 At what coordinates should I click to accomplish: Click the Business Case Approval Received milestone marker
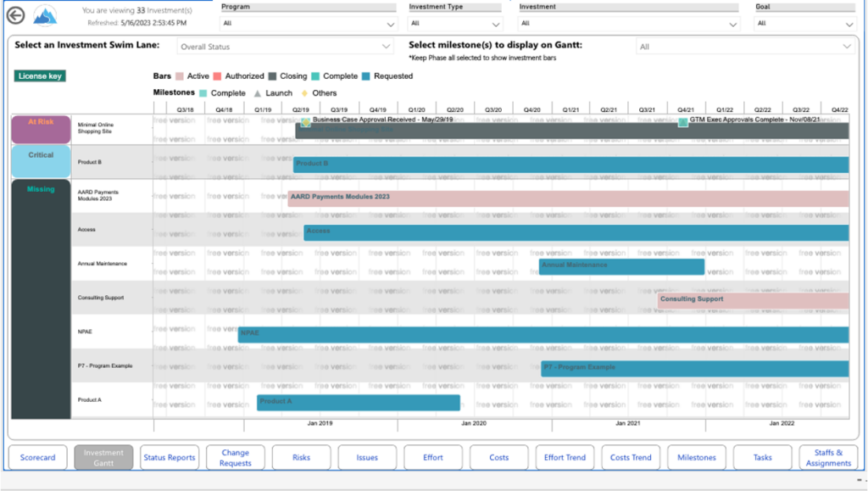point(304,123)
